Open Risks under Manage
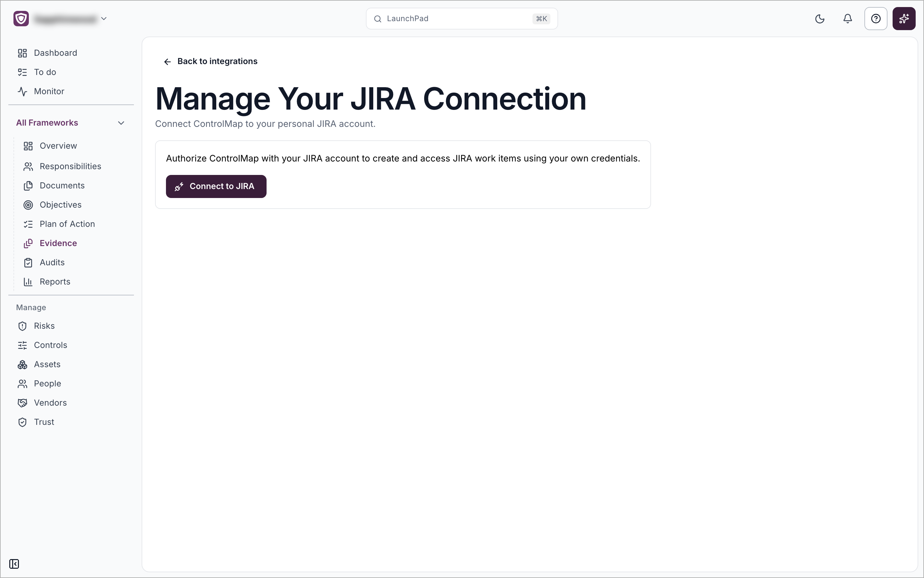Image resolution: width=924 pixels, height=578 pixels. point(44,326)
